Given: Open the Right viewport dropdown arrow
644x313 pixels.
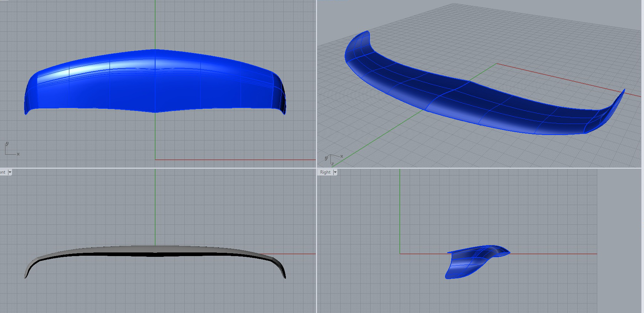Looking at the screenshot, I should tap(335, 172).
